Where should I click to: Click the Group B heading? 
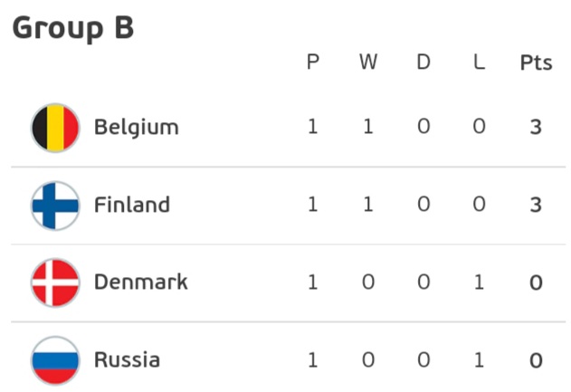(73, 28)
